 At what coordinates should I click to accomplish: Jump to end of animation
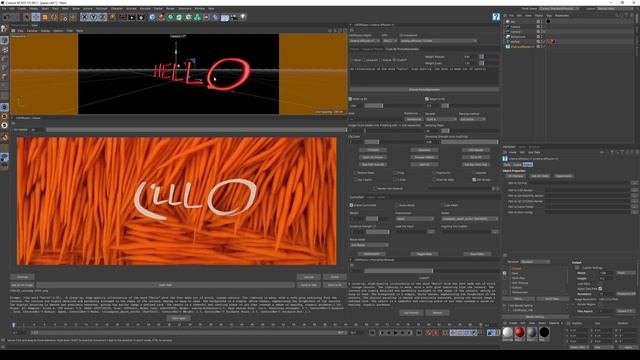419,333
